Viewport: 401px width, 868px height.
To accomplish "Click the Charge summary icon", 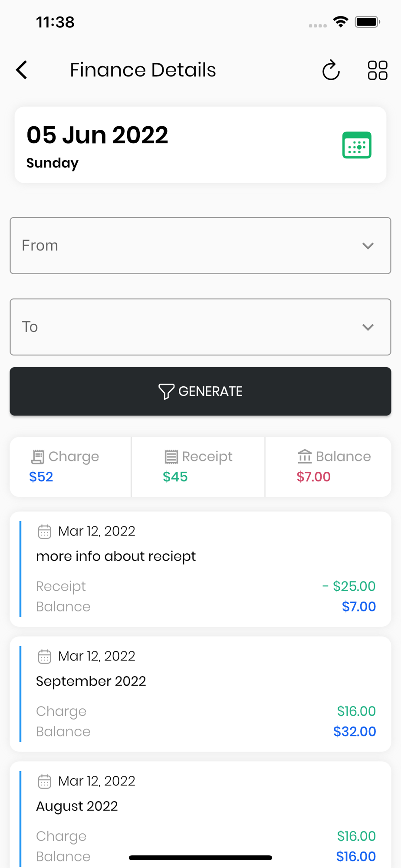I will point(38,457).
